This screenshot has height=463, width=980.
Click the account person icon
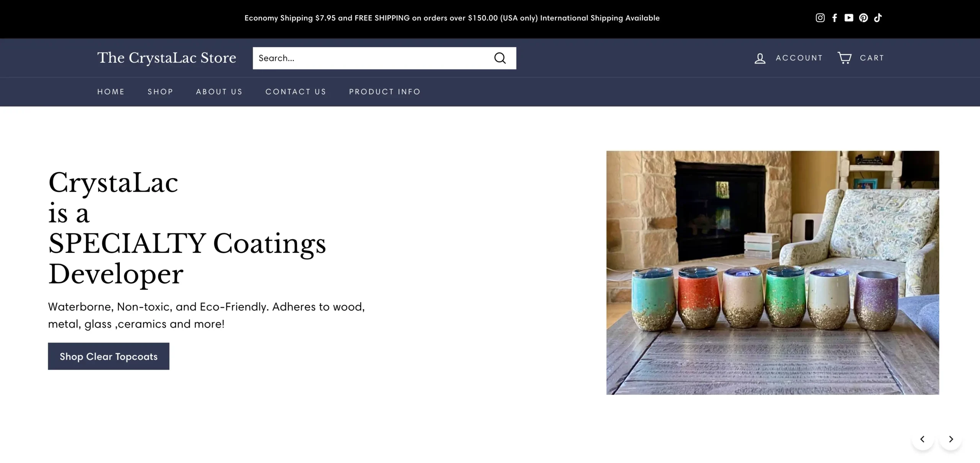[x=760, y=58]
